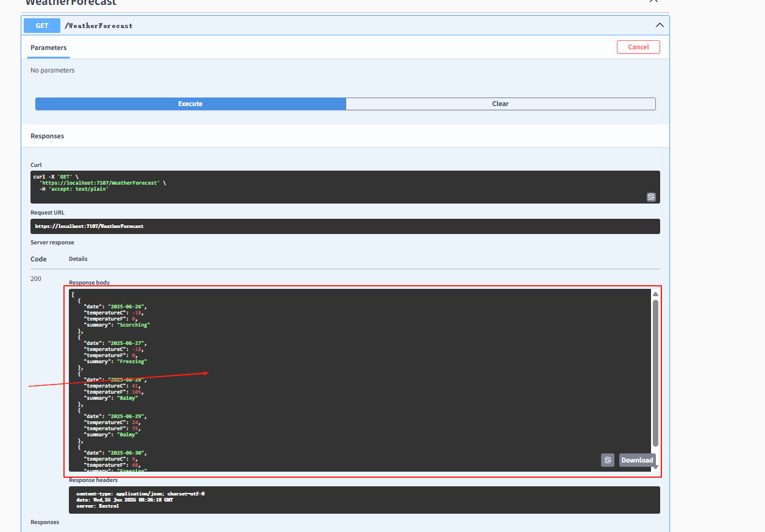Image resolution: width=765 pixels, height=532 pixels.
Task: Click the blue GET method badge
Action: (x=42, y=26)
